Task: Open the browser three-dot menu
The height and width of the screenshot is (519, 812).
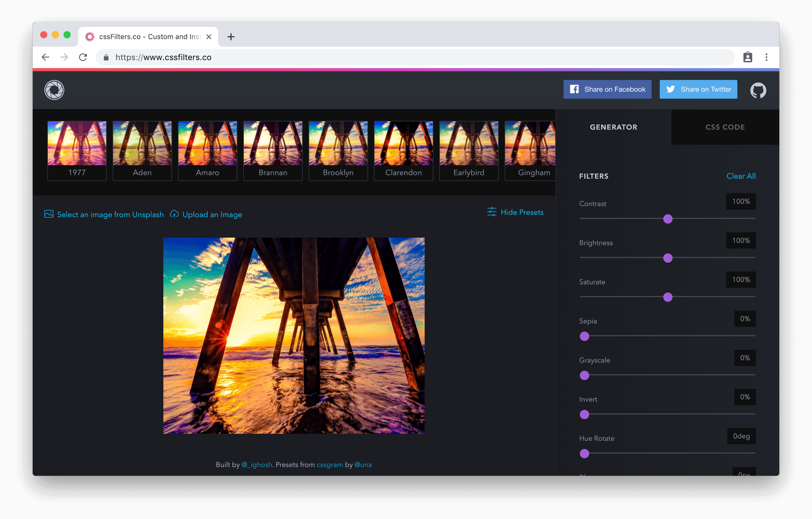Action: [766, 58]
